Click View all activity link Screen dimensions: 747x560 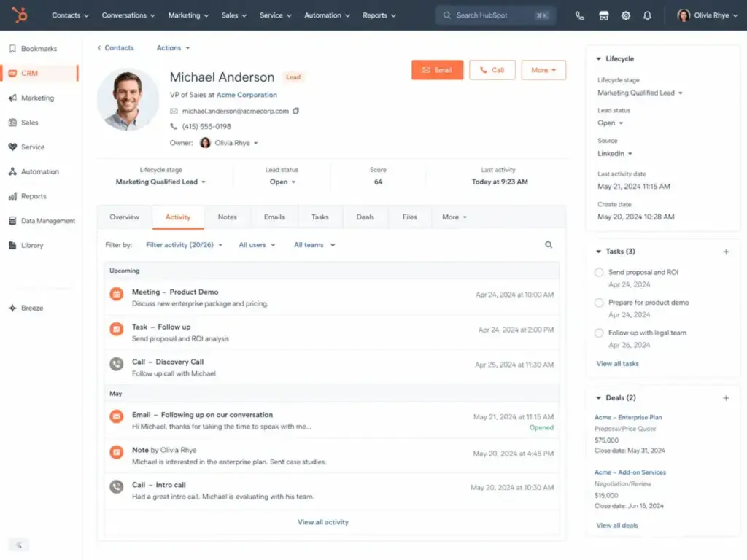(x=323, y=522)
